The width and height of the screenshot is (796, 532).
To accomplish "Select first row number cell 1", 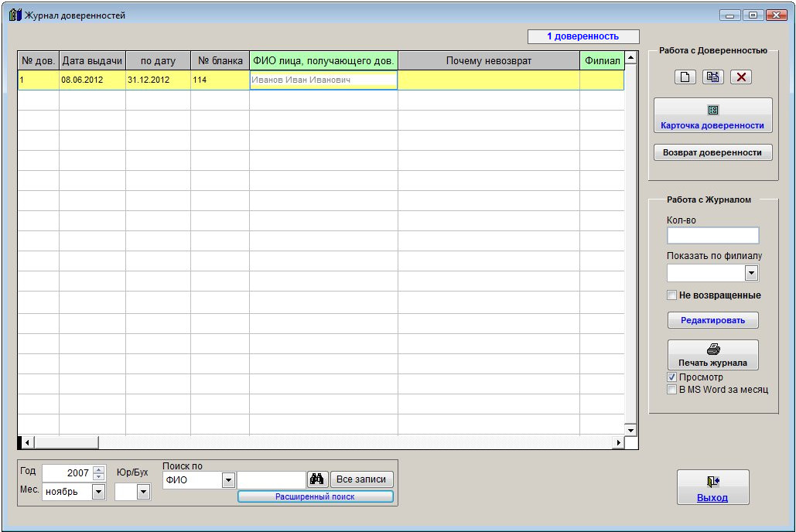I will click(39, 80).
